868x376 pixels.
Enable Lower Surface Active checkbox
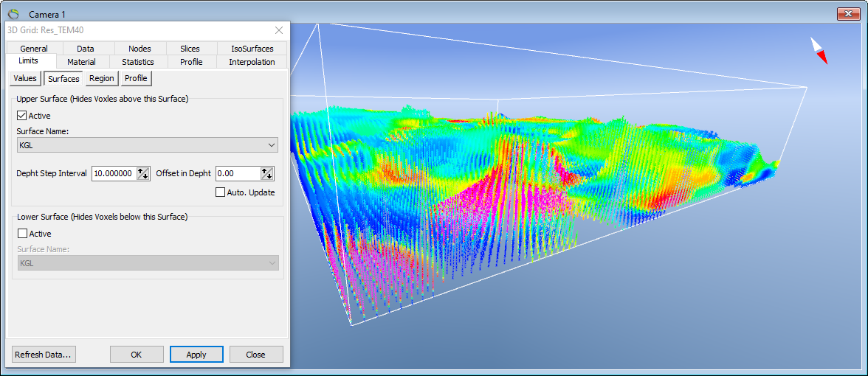coord(22,233)
